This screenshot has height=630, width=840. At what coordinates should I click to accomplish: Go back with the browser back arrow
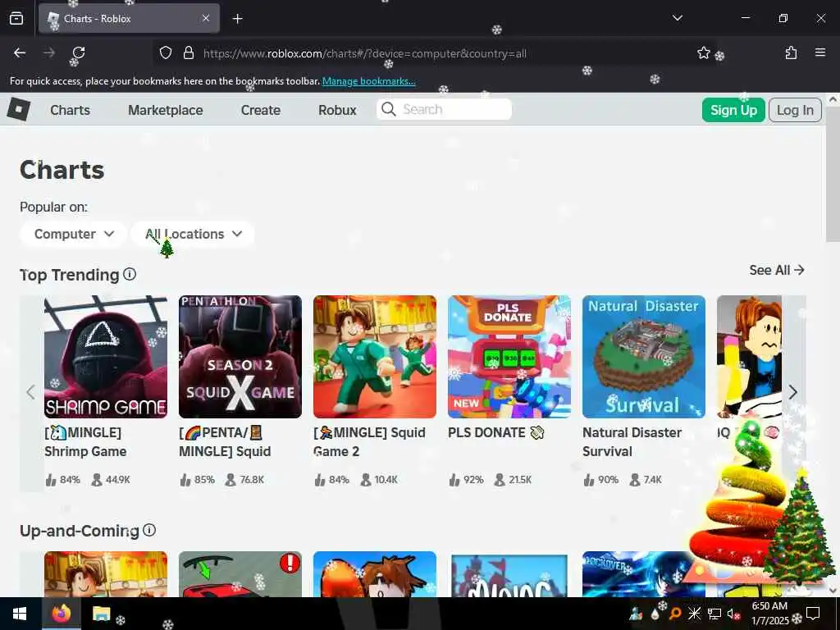point(20,52)
